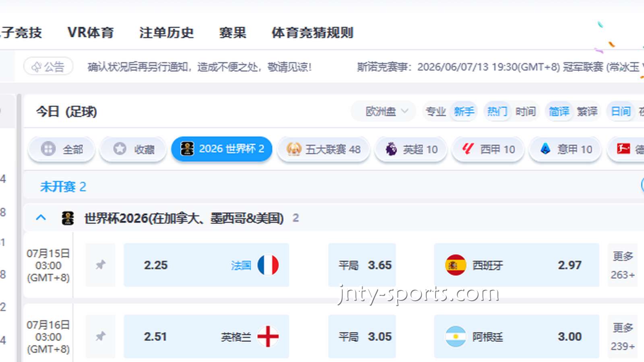Select the 五大联赛 48 tab

pos(324,149)
